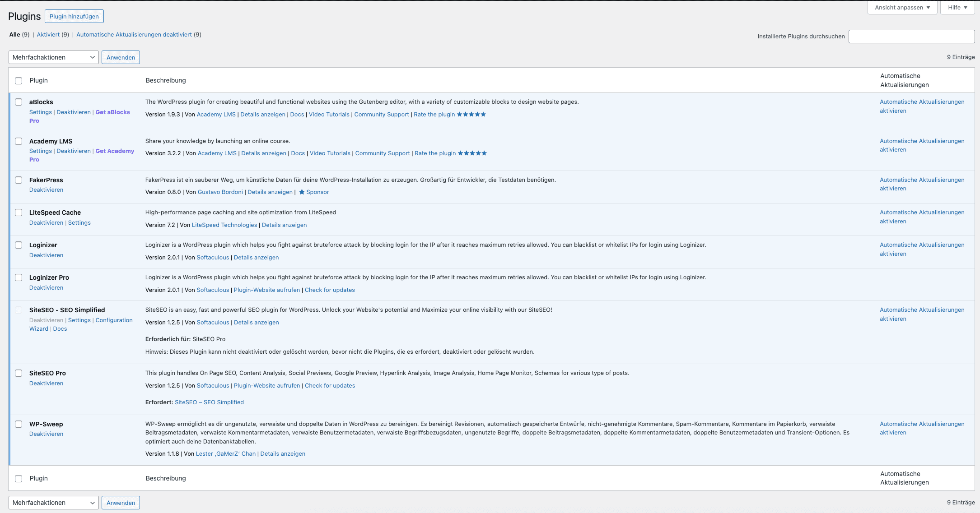Enable auto-updates for FakerPress

922,184
